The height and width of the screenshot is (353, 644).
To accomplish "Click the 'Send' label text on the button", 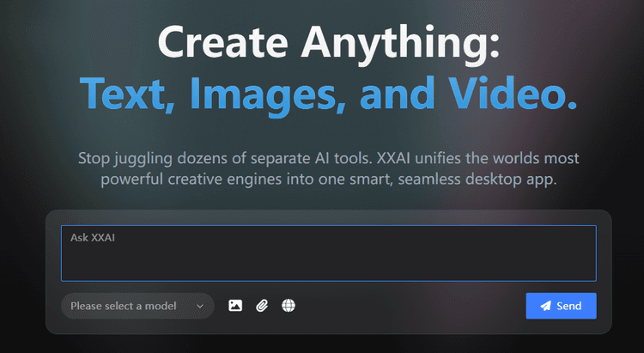I will (569, 306).
